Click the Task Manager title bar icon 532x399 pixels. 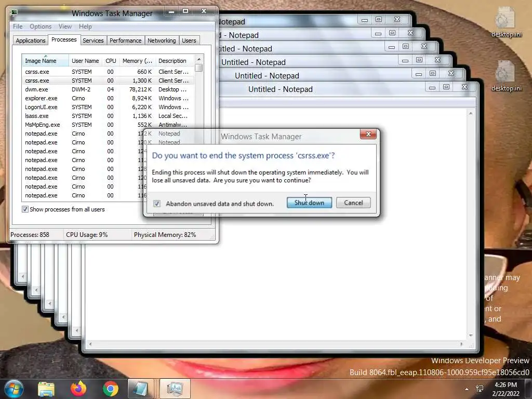14,12
